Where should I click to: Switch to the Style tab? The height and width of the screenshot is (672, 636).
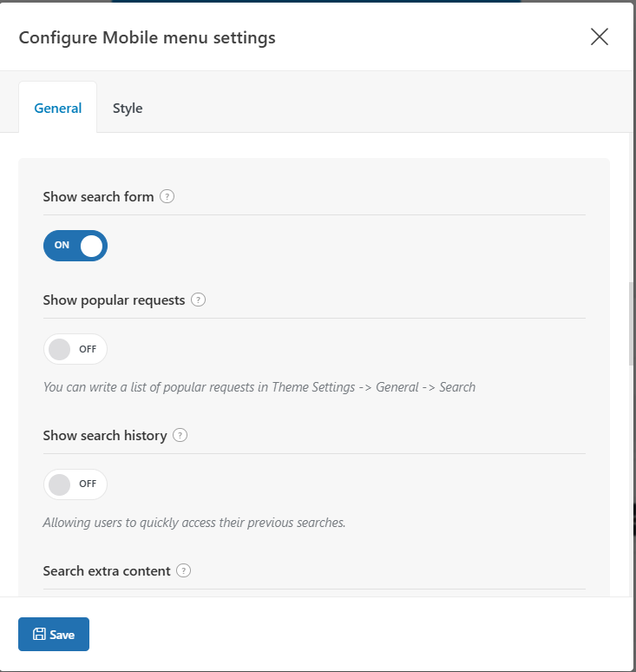[128, 108]
